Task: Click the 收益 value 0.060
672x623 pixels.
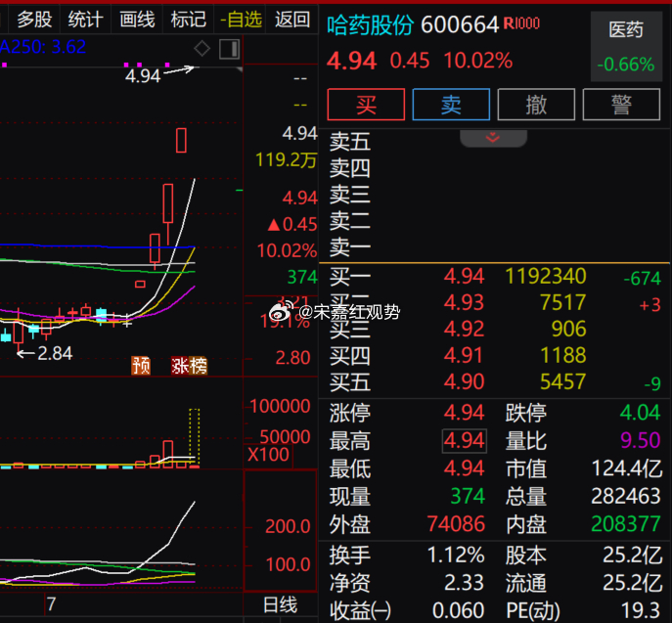Action: point(458,610)
